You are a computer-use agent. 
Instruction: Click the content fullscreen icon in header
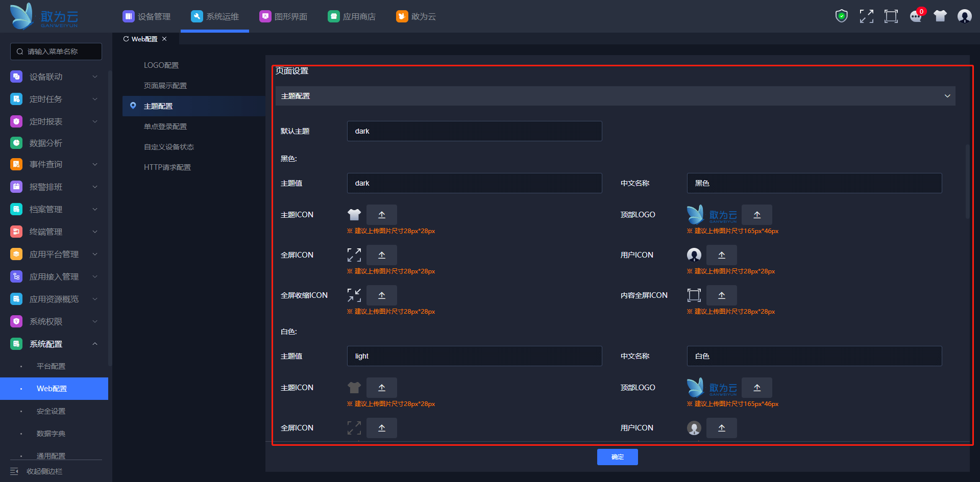pyautogui.click(x=891, y=16)
